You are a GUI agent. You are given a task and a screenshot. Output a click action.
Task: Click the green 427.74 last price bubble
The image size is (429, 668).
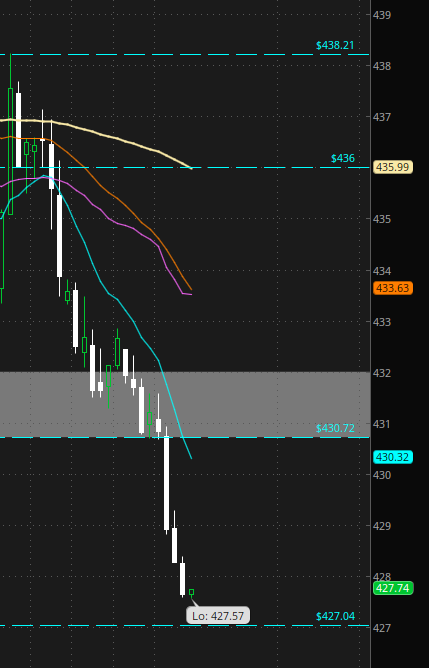(x=393, y=588)
